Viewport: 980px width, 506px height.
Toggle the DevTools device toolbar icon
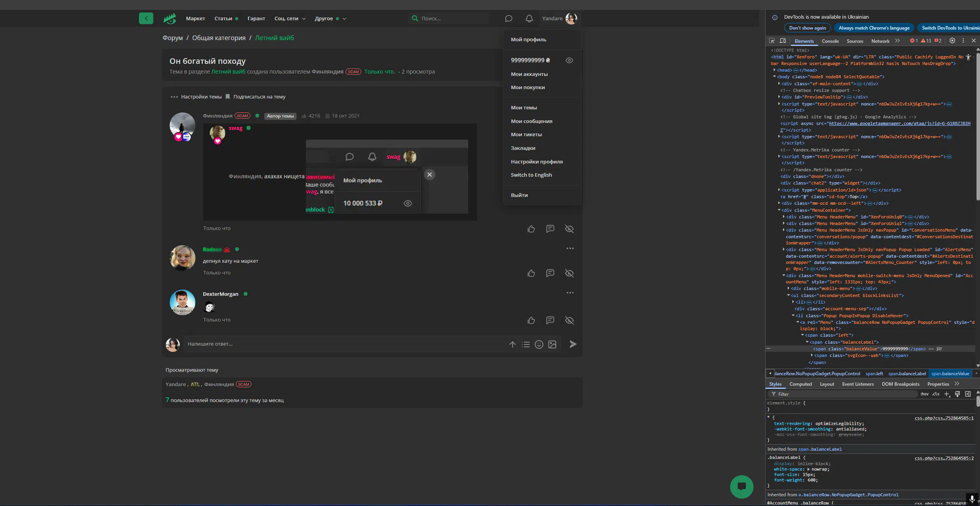click(x=783, y=40)
